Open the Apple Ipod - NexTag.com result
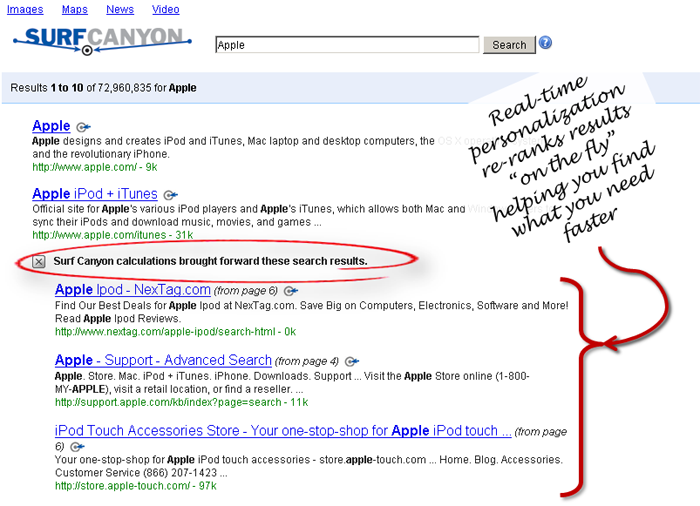The width and height of the screenshot is (700, 506). [133, 290]
